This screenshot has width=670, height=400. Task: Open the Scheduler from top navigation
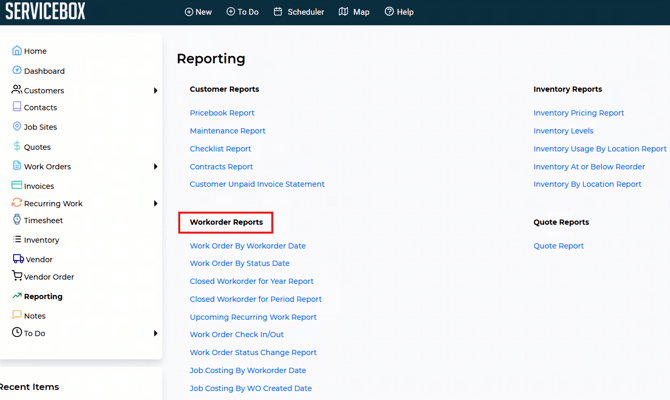299,12
